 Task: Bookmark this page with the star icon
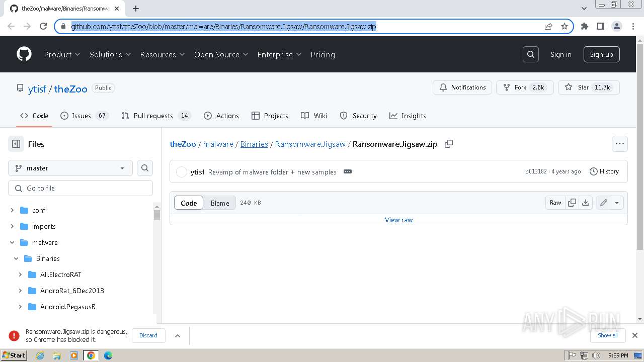coord(565,26)
